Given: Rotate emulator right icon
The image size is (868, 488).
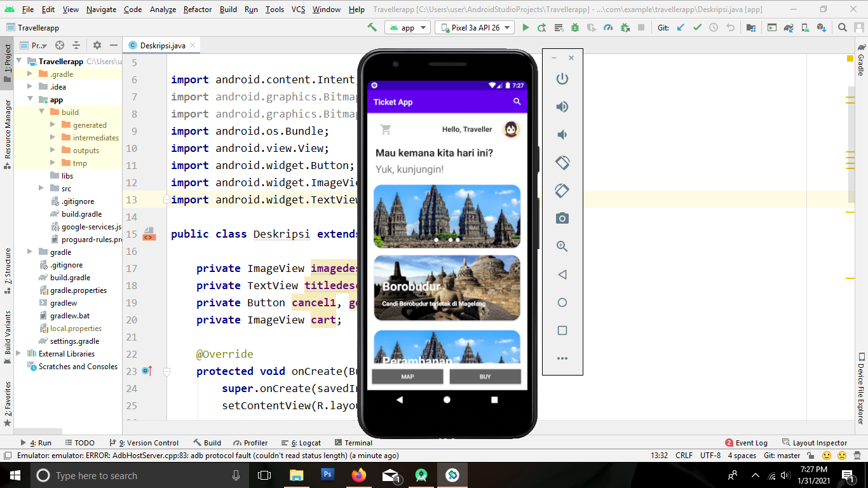Looking at the screenshot, I should point(562,191).
